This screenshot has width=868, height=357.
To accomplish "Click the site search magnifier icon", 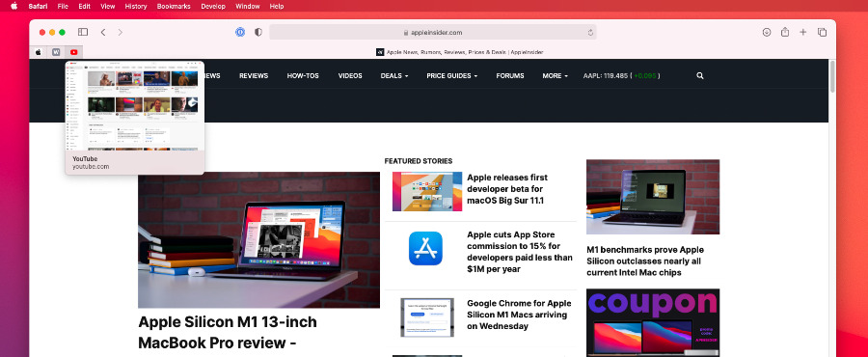I will pyautogui.click(x=700, y=76).
